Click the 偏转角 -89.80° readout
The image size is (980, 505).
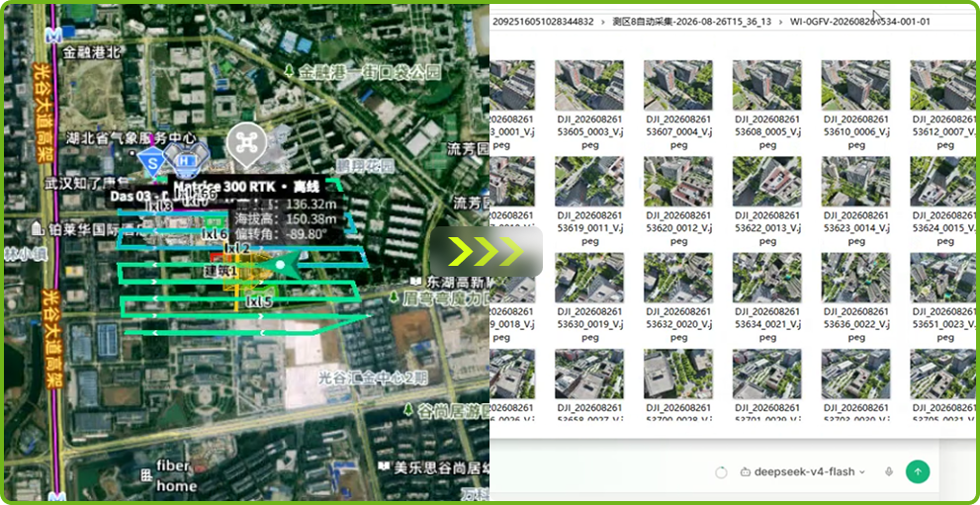[x=281, y=234]
